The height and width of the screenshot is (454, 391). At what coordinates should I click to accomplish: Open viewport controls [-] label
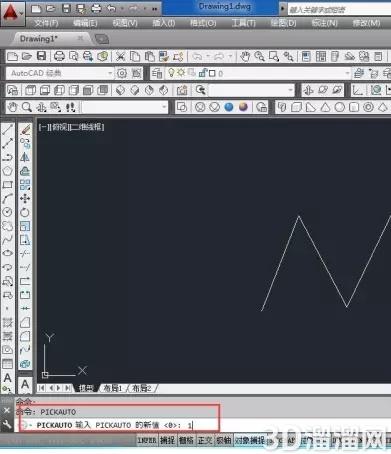click(x=44, y=127)
